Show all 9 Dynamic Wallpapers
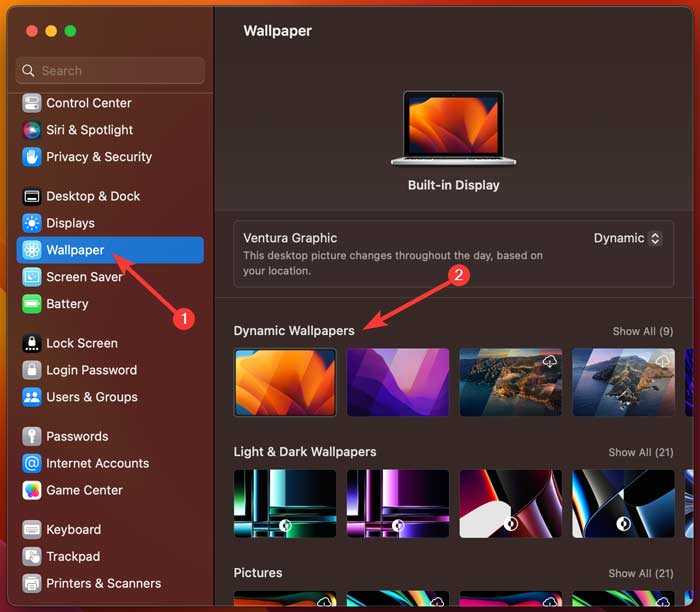Image resolution: width=700 pixels, height=612 pixels. pos(643,331)
